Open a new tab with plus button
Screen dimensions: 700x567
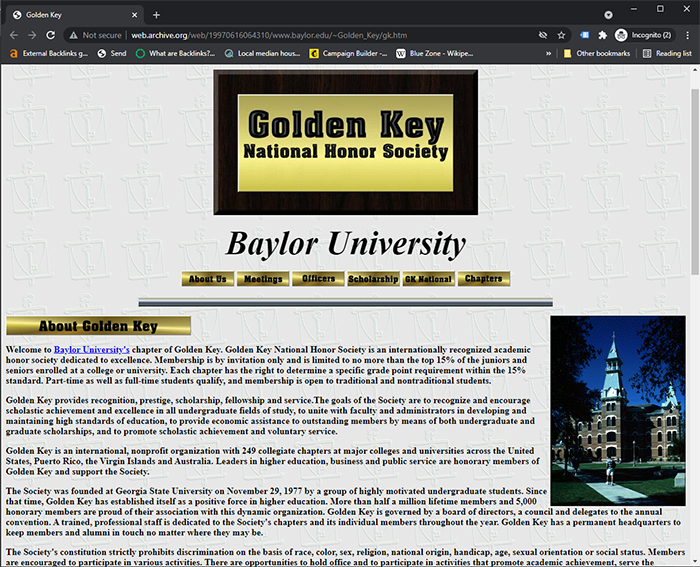tap(156, 15)
